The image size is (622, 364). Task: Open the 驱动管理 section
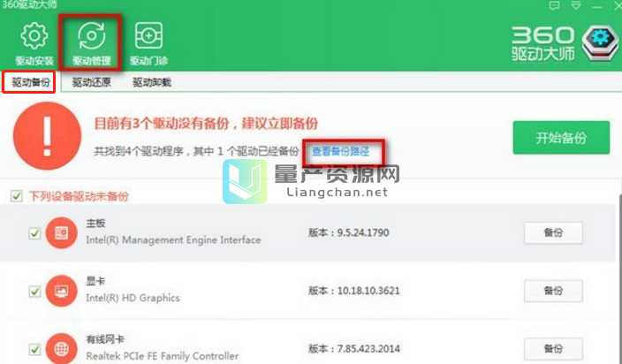pyautogui.click(x=91, y=43)
